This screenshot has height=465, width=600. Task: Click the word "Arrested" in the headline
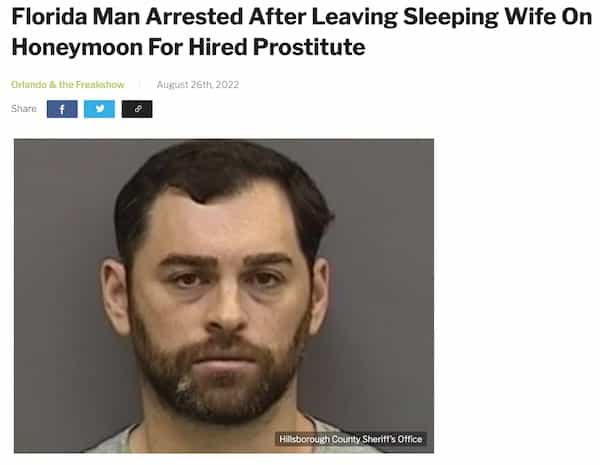(x=194, y=16)
